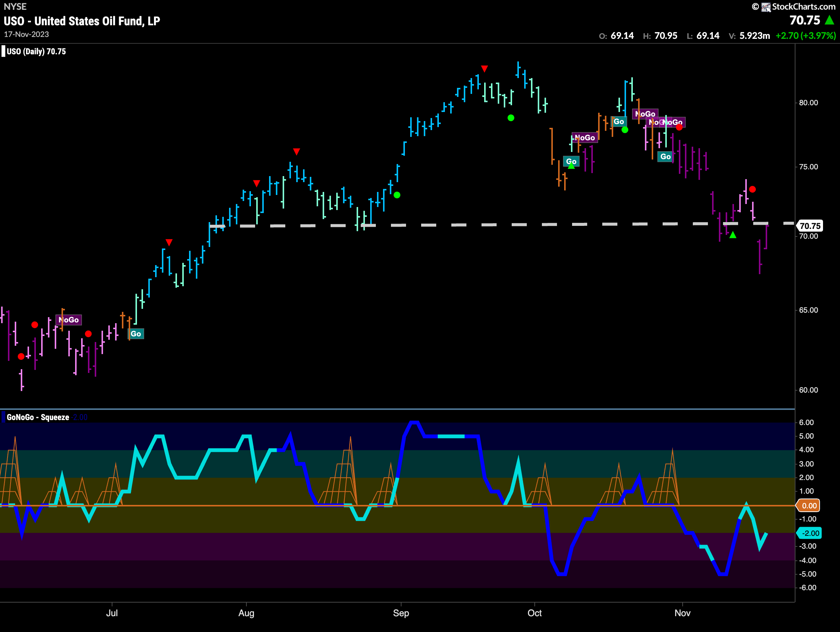840x632 pixels.
Task: Click the 70.75 price tag on the axis
Action: tap(809, 226)
